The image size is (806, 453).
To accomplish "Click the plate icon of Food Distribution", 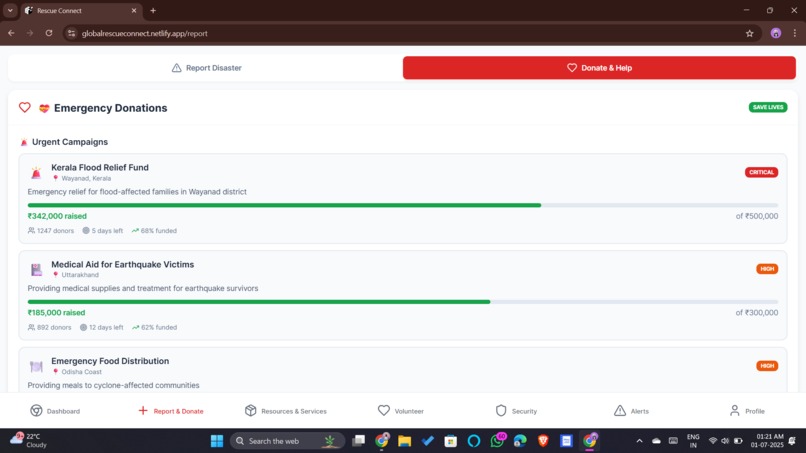I will 36,366.
